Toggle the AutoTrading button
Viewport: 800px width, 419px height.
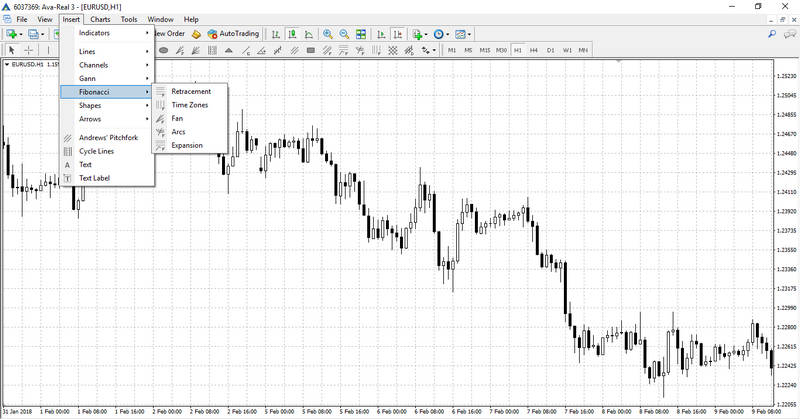click(x=233, y=33)
